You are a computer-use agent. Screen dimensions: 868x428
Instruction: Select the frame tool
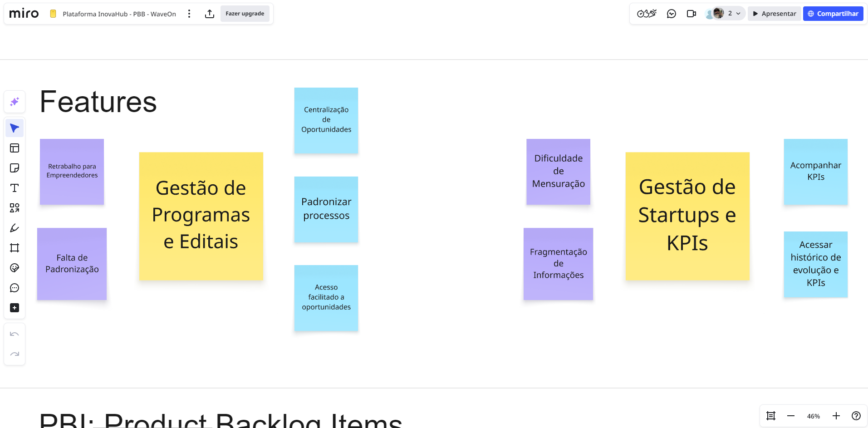click(x=15, y=248)
